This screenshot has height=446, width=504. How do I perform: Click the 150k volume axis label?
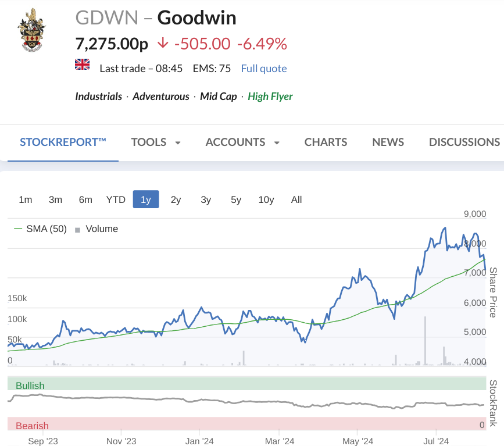17,298
